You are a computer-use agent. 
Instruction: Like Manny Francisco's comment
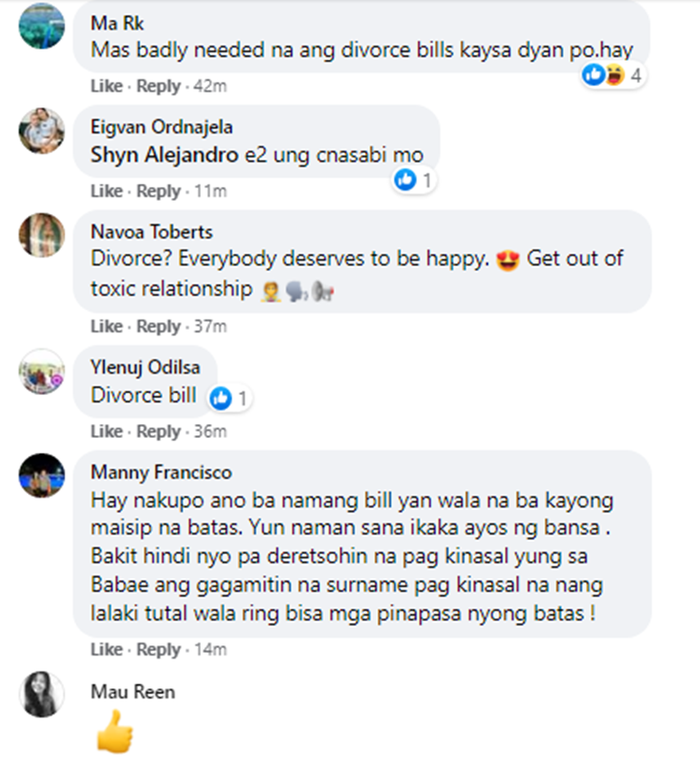pyautogui.click(x=106, y=649)
